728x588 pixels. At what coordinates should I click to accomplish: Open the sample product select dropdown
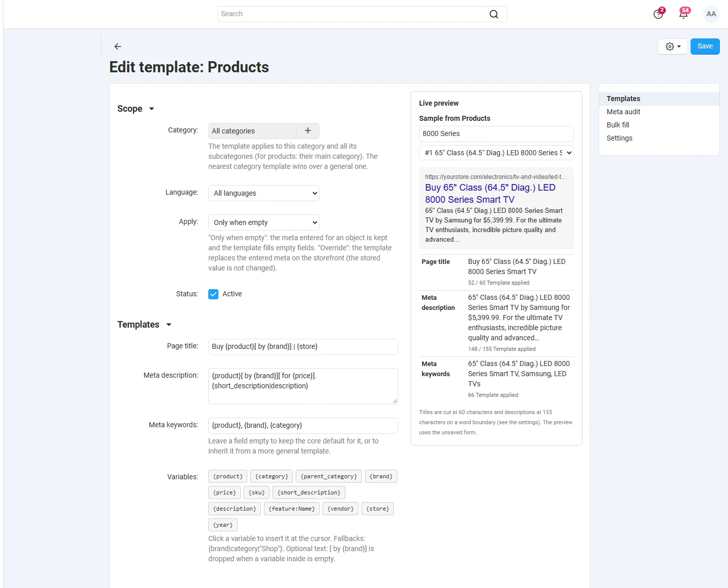pos(496,153)
